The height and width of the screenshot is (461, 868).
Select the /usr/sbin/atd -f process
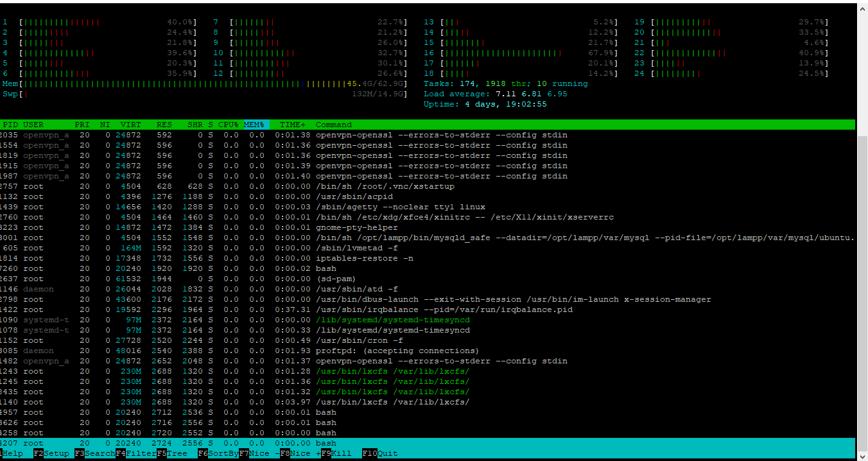[428, 289]
